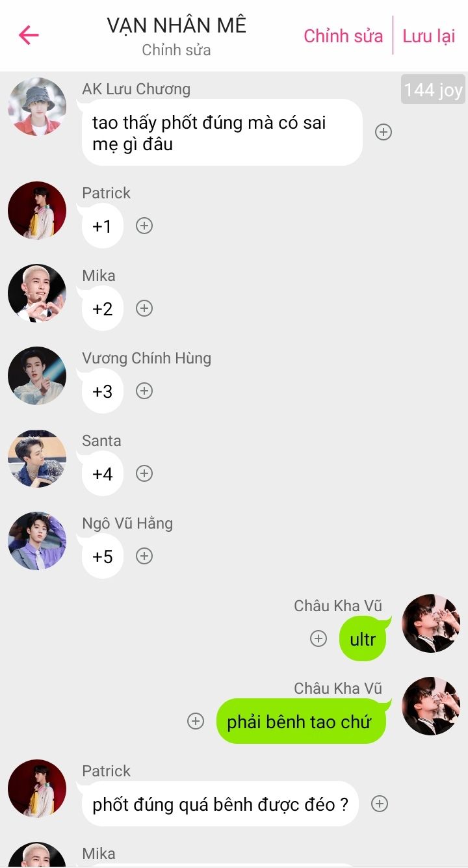Tap the Chỉnh sửa subtitle under VẠN NHÂN MÊ

coord(176,50)
